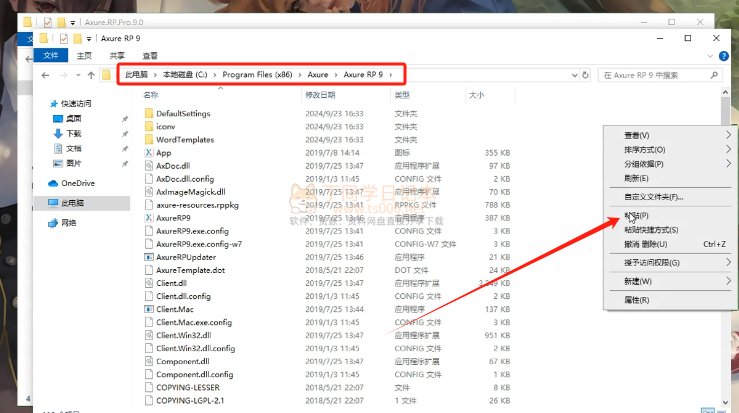The height and width of the screenshot is (413, 739).
Task: Choose 刷新(E) in context menu
Action: pos(671,178)
